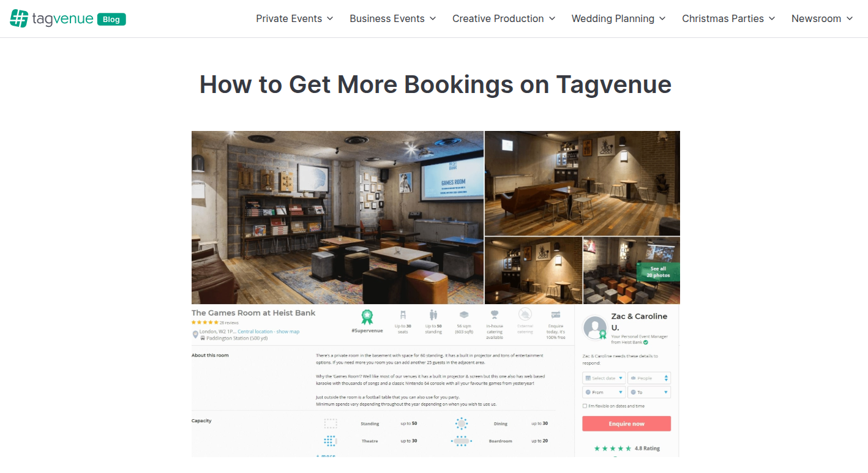Image resolution: width=868 pixels, height=473 pixels.
Task: Click the green Blog badge
Action: [x=111, y=19]
